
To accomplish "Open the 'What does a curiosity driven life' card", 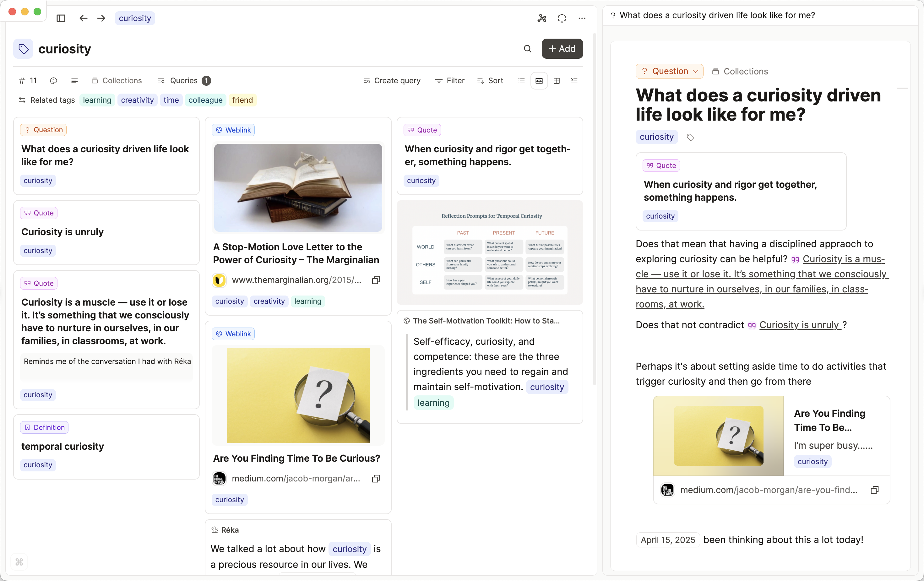I will pyautogui.click(x=106, y=156).
